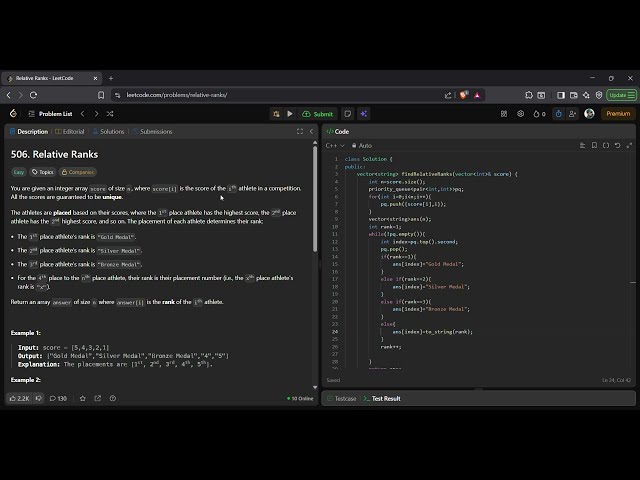The width and height of the screenshot is (640, 480).
Task: Reset code with the undo arrow icon
Action: [x=618, y=145]
